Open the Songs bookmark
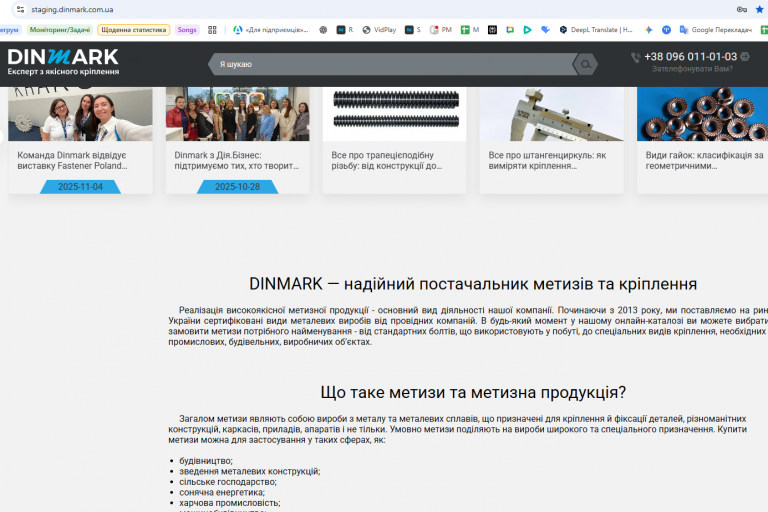The image size is (768, 512). coord(187,30)
